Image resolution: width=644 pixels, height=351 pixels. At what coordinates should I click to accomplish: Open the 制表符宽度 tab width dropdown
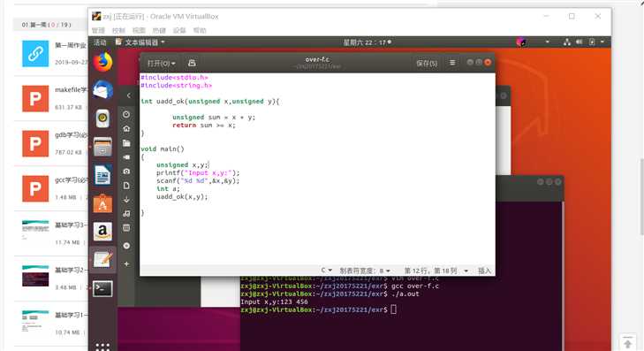click(x=365, y=271)
